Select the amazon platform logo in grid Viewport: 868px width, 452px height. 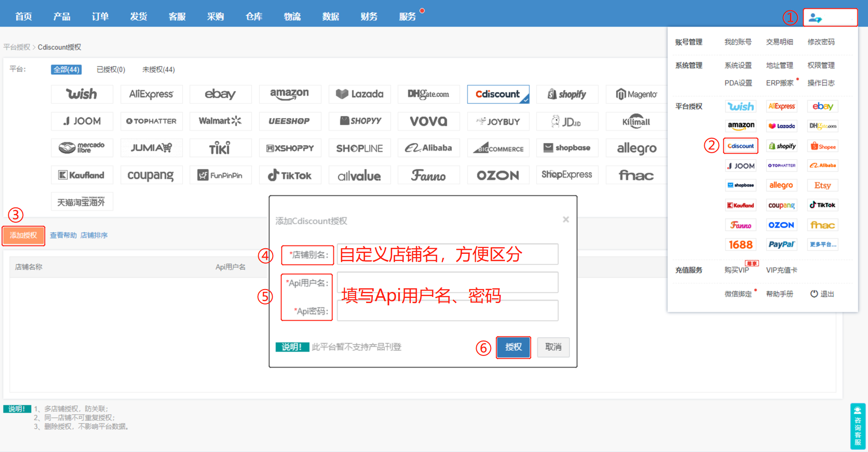(290, 94)
